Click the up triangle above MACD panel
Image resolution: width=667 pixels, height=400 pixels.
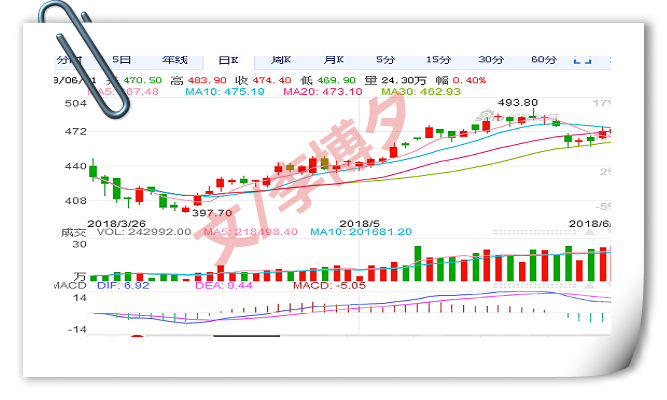(x=589, y=286)
